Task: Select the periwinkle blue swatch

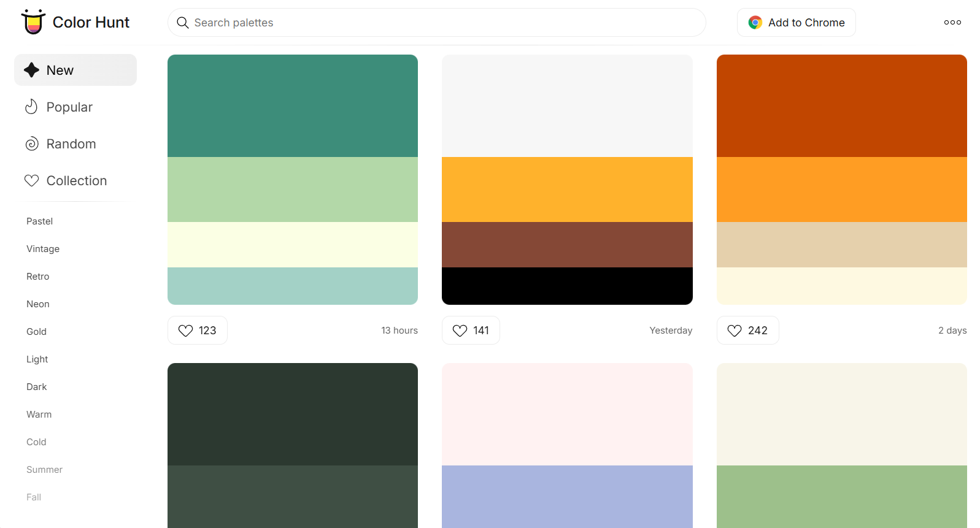Action: [567, 497]
